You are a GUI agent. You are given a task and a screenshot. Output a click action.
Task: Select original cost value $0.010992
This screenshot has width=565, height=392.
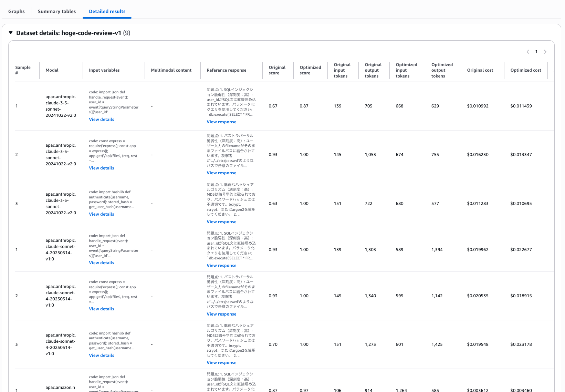478,106
